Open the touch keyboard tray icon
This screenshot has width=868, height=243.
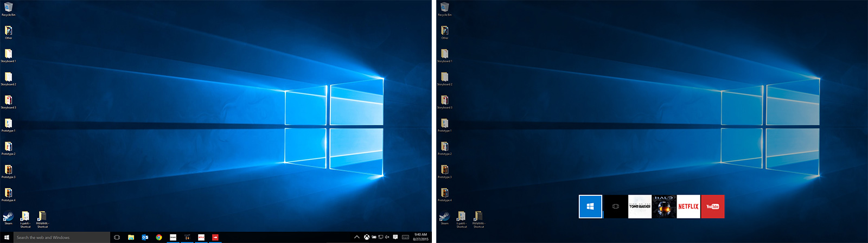click(405, 237)
